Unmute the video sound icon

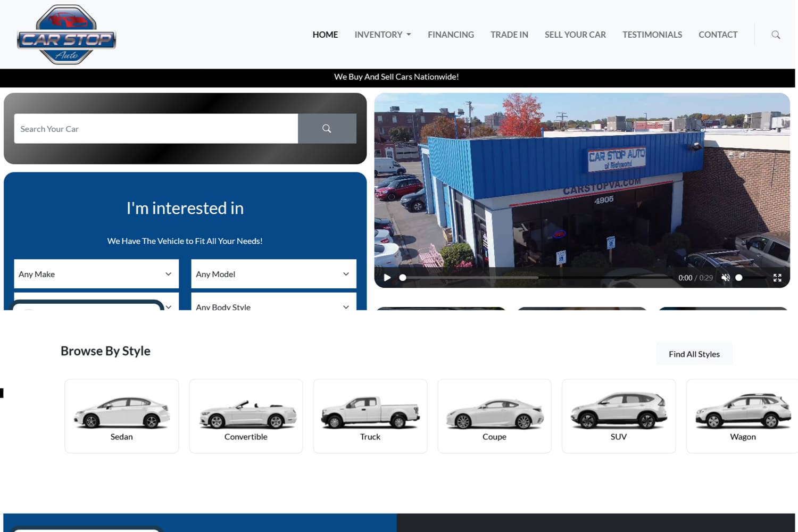(725, 278)
